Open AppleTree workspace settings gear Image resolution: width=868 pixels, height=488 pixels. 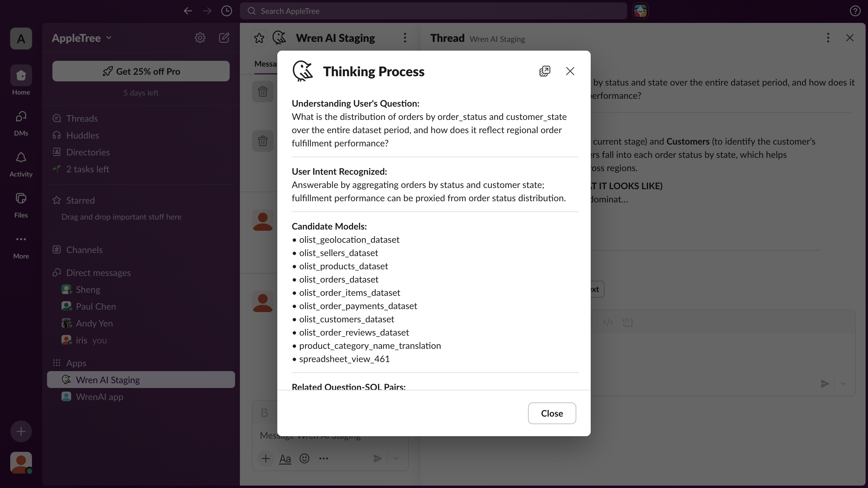click(200, 38)
